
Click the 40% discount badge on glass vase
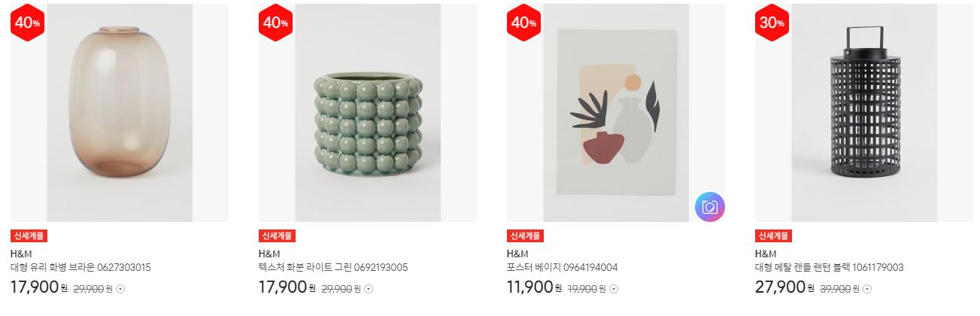coord(27,23)
